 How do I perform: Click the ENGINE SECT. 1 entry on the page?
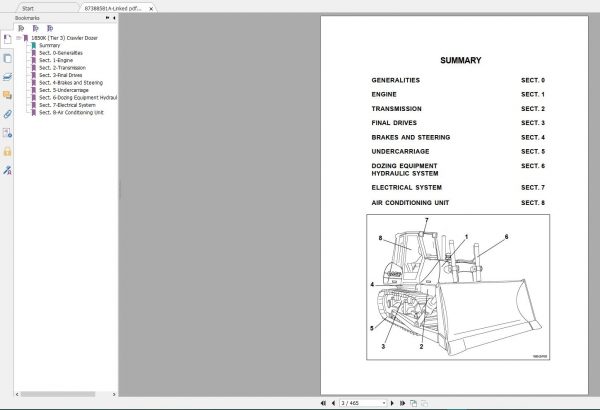(x=458, y=94)
